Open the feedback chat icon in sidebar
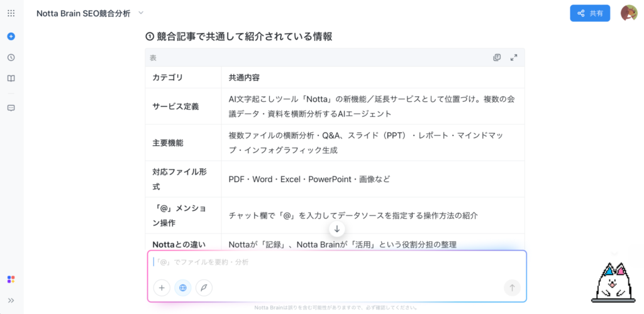 coord(11,108)
